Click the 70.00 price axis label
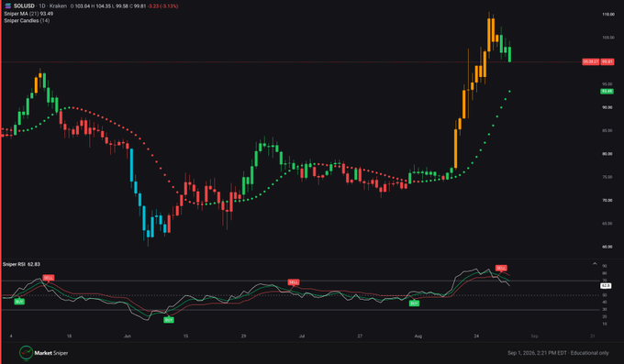Image resolution: width=624 pixels, height=364 pixels. pyautogui.click(x=607, y=200)
